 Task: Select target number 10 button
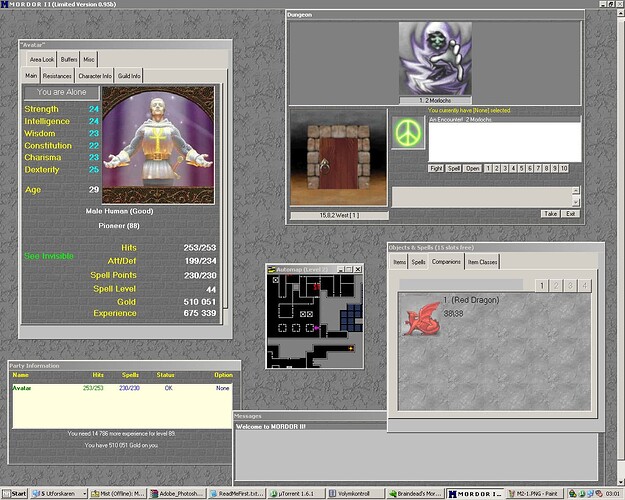point(564,168)
